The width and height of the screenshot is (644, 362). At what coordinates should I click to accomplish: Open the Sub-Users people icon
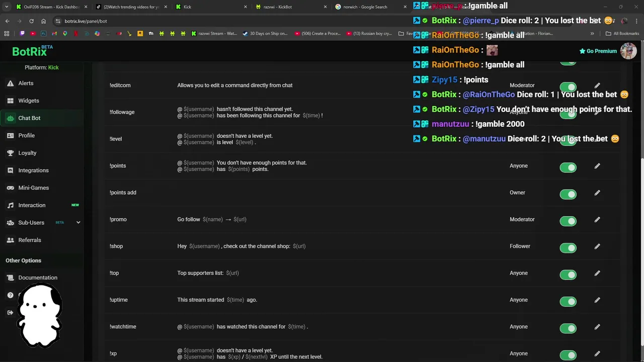(10, 223)
